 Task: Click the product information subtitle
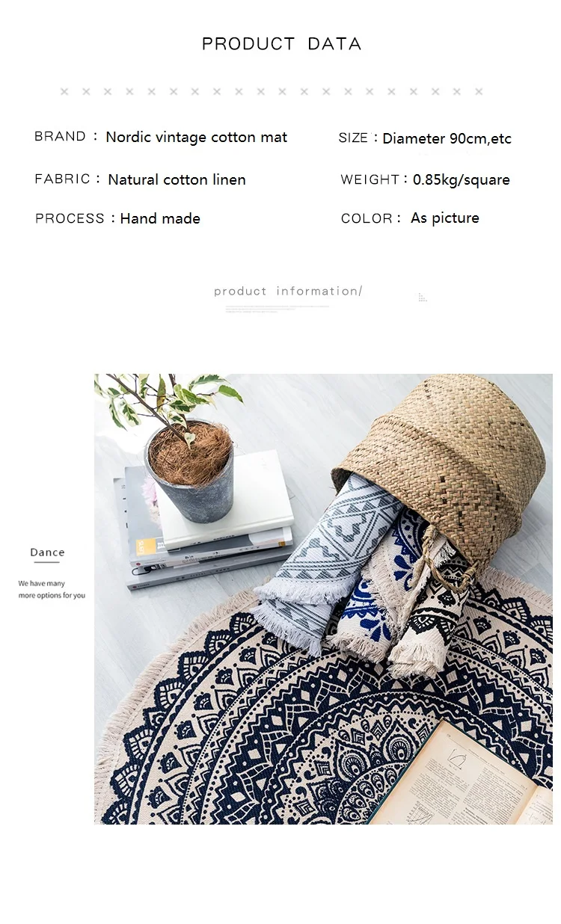click(288, 291)
